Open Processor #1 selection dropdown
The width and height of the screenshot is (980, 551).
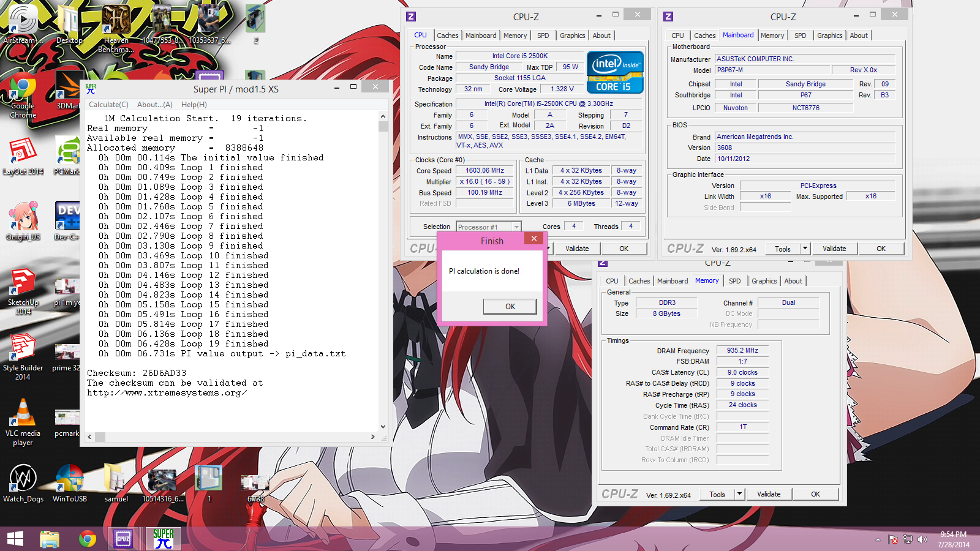[x=489, y=227]
